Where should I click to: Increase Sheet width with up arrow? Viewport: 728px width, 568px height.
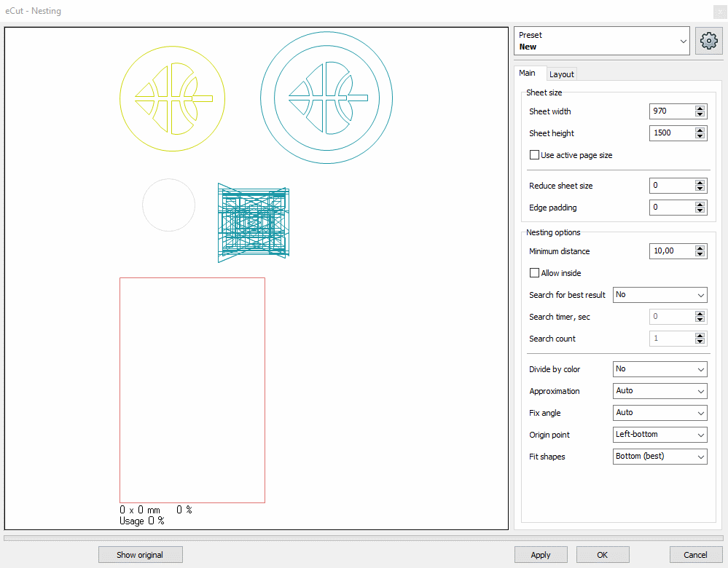pyautogui.click(x=700, y=108)
